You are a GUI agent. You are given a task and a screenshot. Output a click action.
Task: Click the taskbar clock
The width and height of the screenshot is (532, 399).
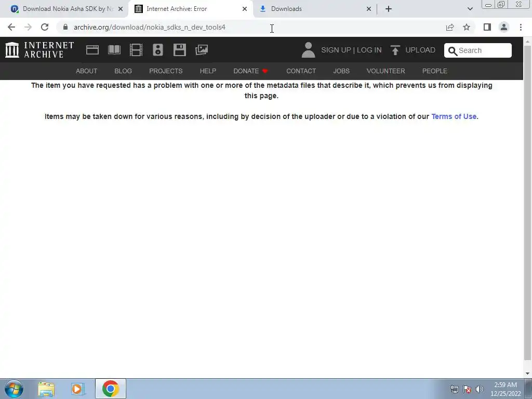[x=506, y=389]
